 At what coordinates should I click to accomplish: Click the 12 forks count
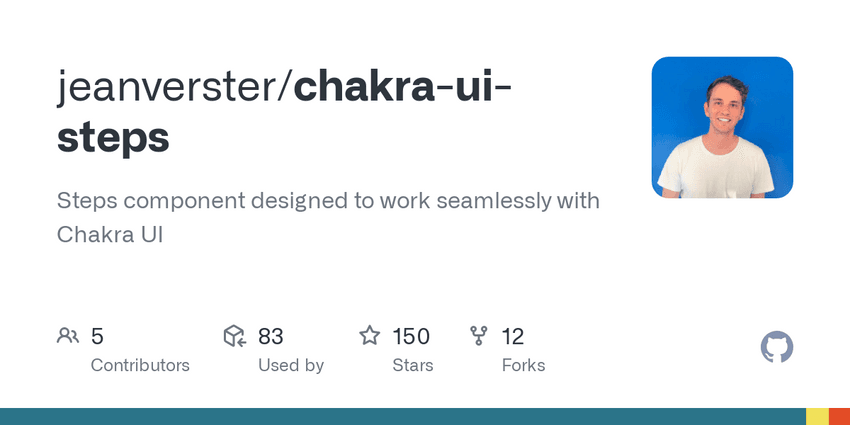point(513,336)
